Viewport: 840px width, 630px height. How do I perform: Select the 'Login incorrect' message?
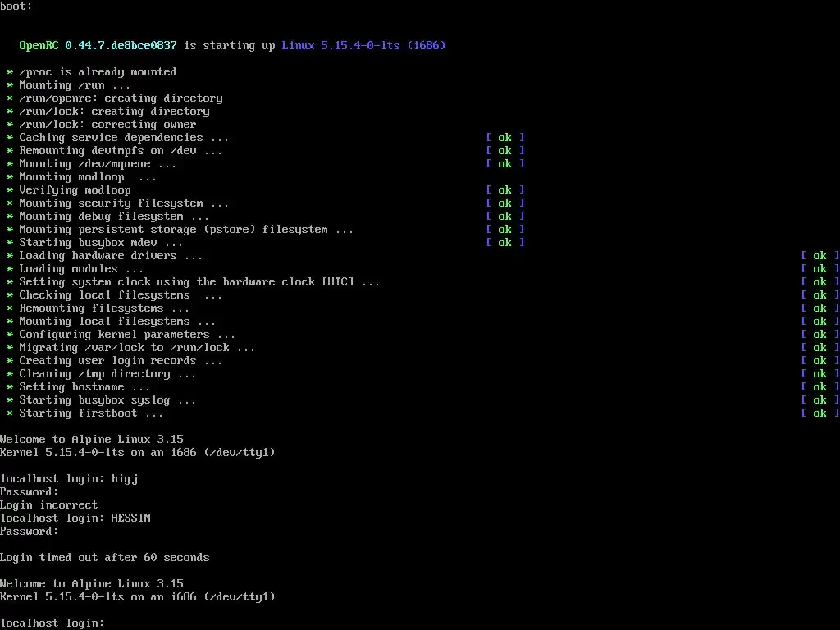[48, 505]
